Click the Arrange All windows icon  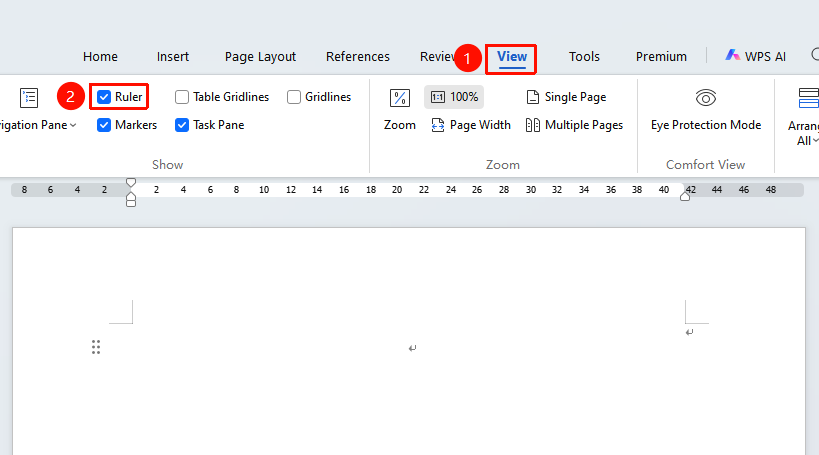click(x=809, y=98)
